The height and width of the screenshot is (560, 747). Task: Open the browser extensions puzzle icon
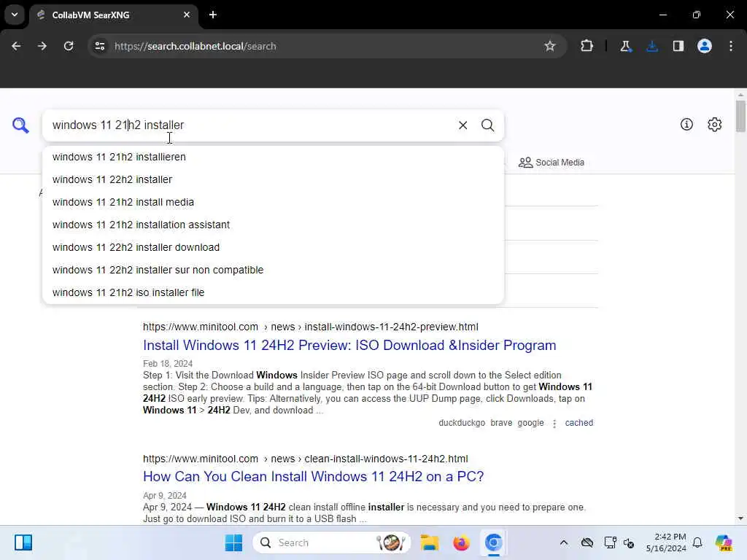pos(587,46)
